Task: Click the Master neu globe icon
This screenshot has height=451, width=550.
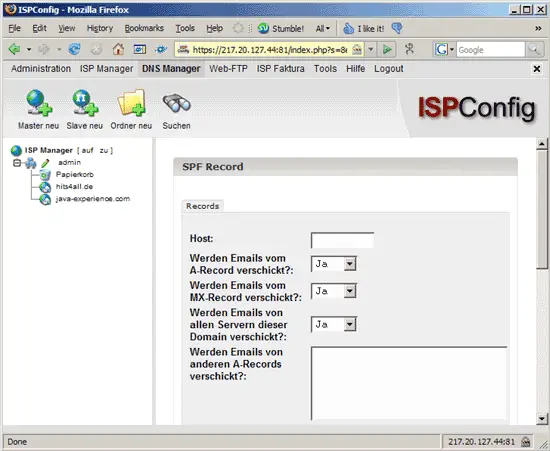Action: [39, 103]
